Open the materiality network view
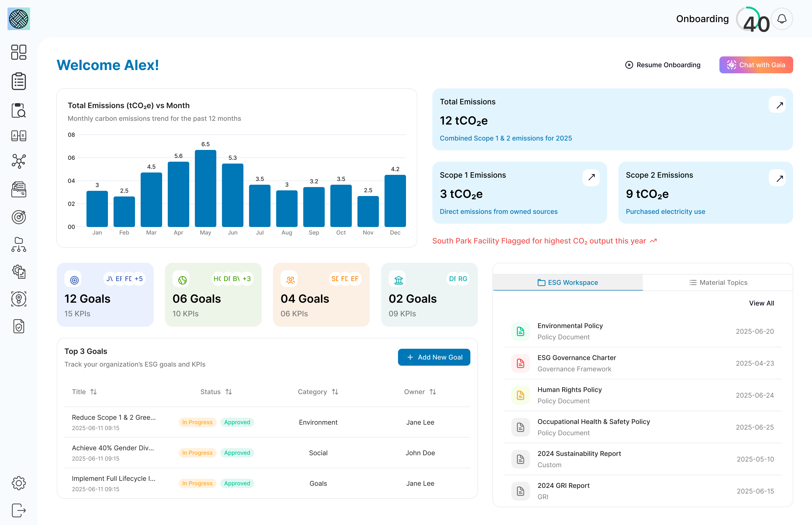Image resolution: width=812 pixels, height=525 pixels. coord(18,161)
